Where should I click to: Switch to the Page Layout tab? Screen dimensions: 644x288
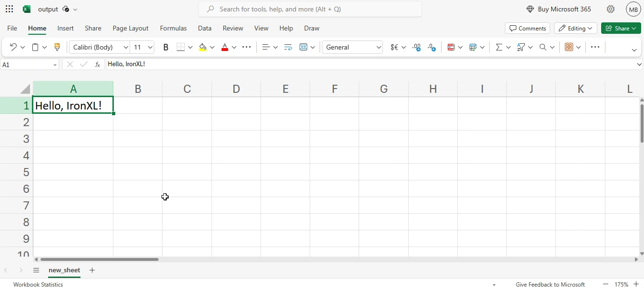(131, 28)
